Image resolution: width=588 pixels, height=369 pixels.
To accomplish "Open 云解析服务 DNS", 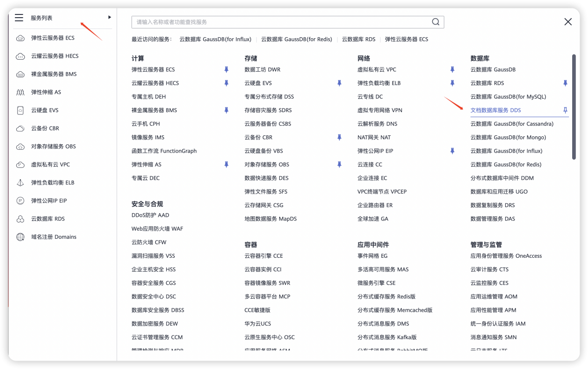I will [x=377, y=124].
